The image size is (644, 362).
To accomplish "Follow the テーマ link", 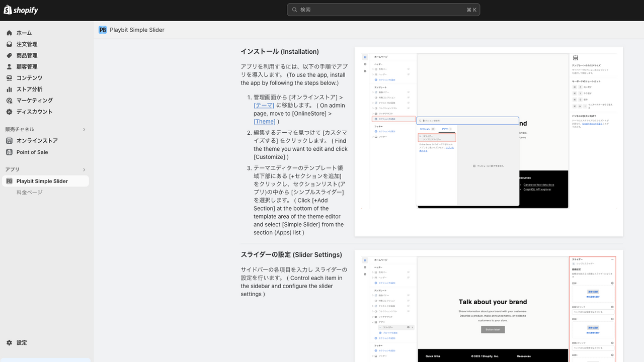I will tap(264, 105).
